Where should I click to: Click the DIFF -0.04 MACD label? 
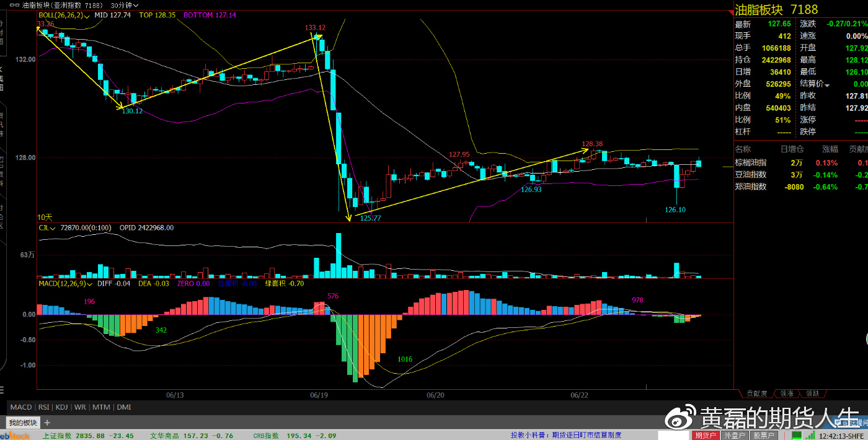point(114,283)
